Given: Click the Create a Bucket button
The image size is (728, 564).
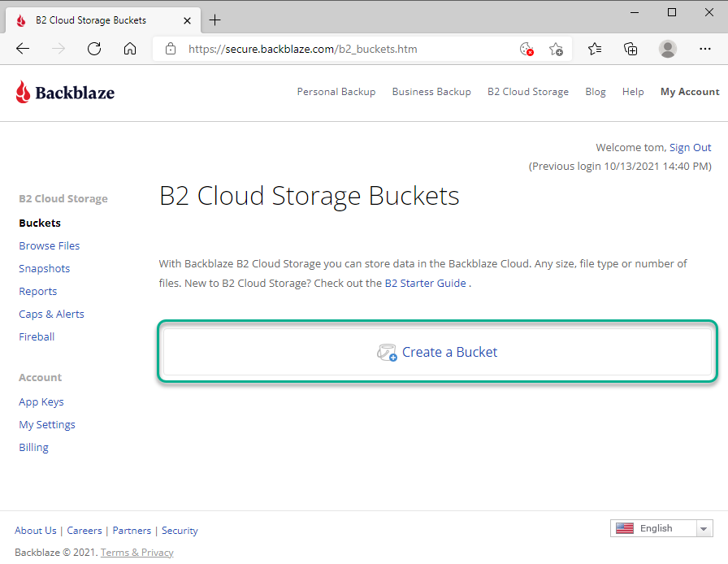Looking at the screenshot, I should (x=437, y=352).
